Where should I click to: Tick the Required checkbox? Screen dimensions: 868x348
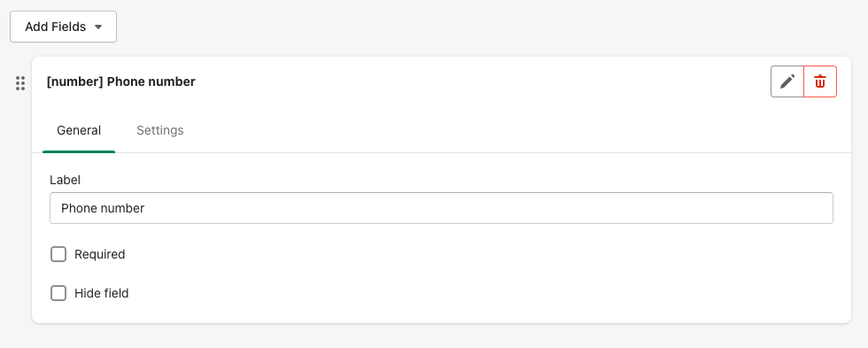point(58,254)
